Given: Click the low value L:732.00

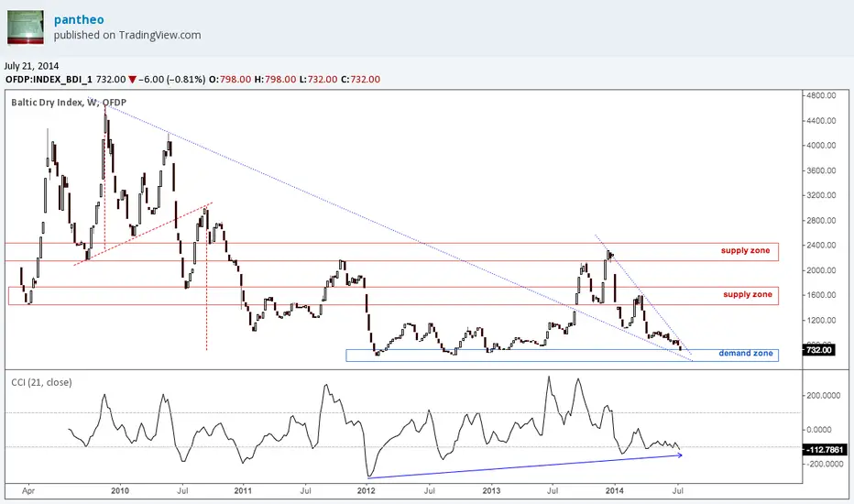Looking at the screenshot, I should (319, 80).
